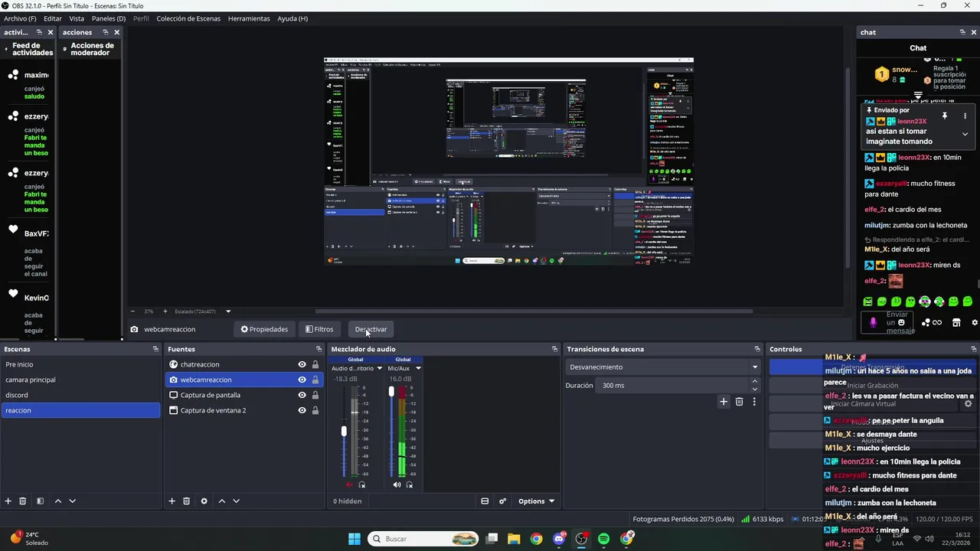Expand pinned chat message chevron
Screen dimensions: 980x551
[x=965, y=134]
